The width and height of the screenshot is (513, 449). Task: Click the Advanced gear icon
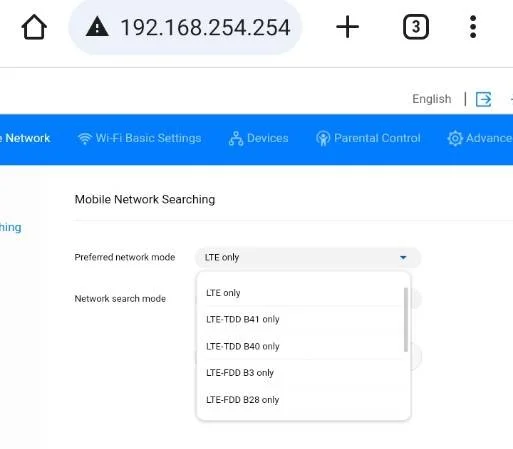tap(455, 139)
